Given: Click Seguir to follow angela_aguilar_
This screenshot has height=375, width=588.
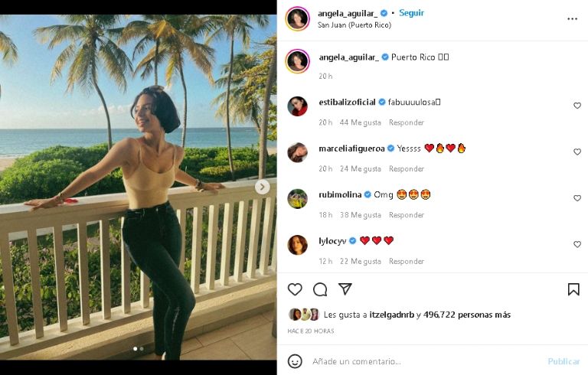Looking at the screenshot, I should tap(411, 13).
